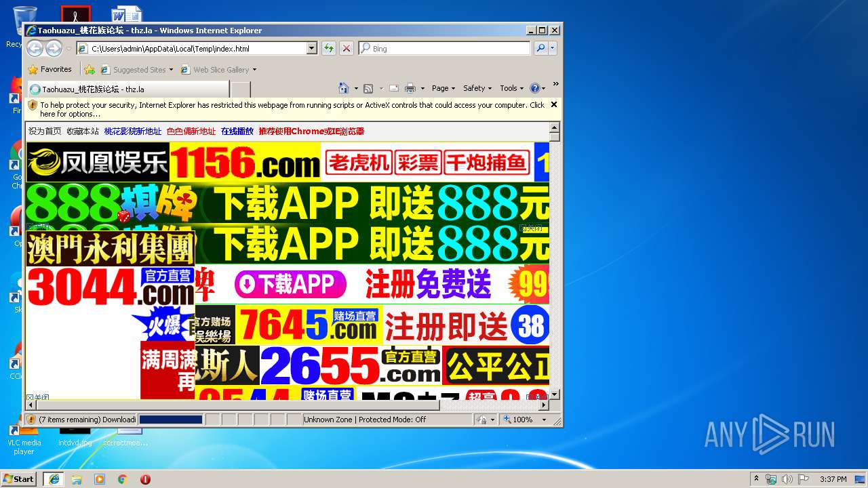Image resolution: width=868 pixels, height=488 pixels.
Task: Expand search provider dropdown arrow
Action: [x=553, y=48]
